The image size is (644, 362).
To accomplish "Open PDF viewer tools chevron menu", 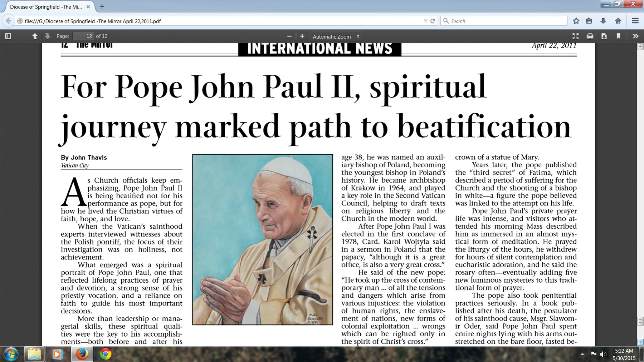I will tap(635, 36).
